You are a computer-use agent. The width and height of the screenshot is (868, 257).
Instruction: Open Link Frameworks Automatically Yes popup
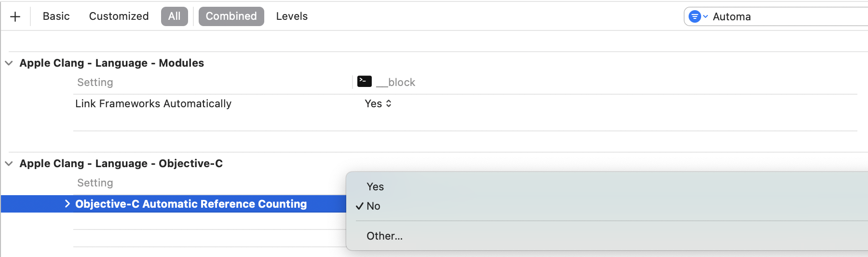tap(378, 103)
